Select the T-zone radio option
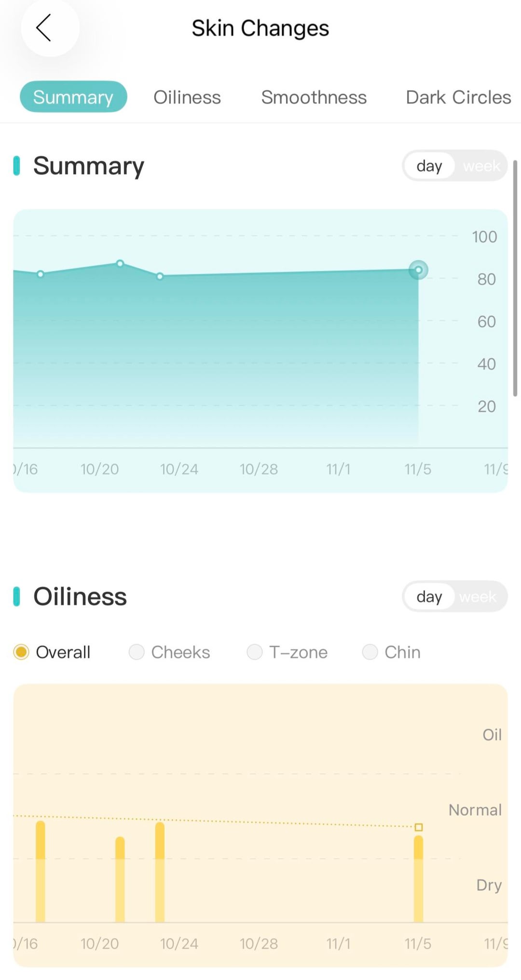Viewport: 521px width, 980px height. (x=255, y=652)
